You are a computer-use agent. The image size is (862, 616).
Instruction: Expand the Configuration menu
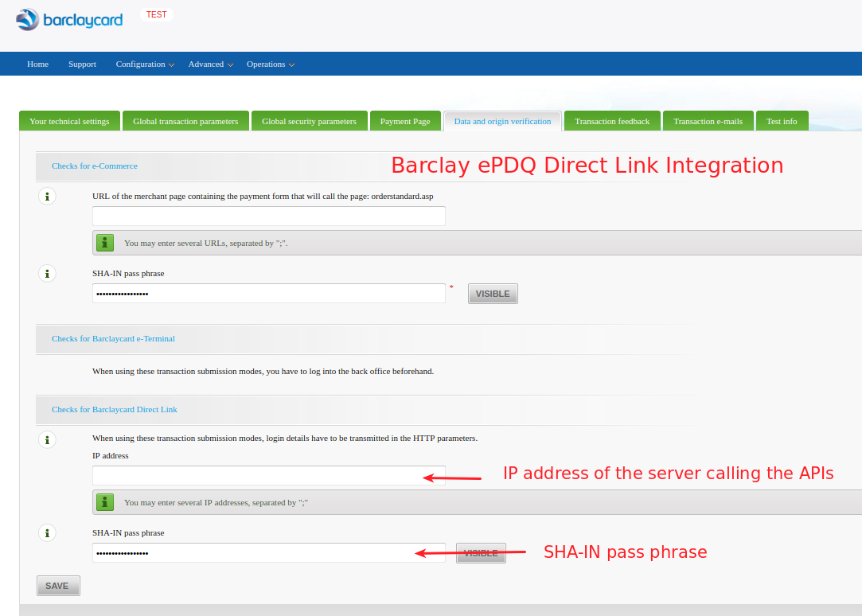[x=144, y=64]
